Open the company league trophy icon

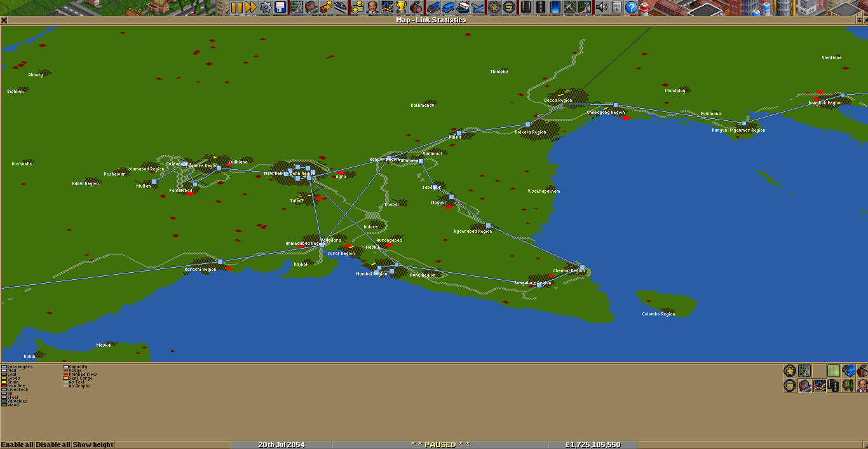tap(401, 8)
